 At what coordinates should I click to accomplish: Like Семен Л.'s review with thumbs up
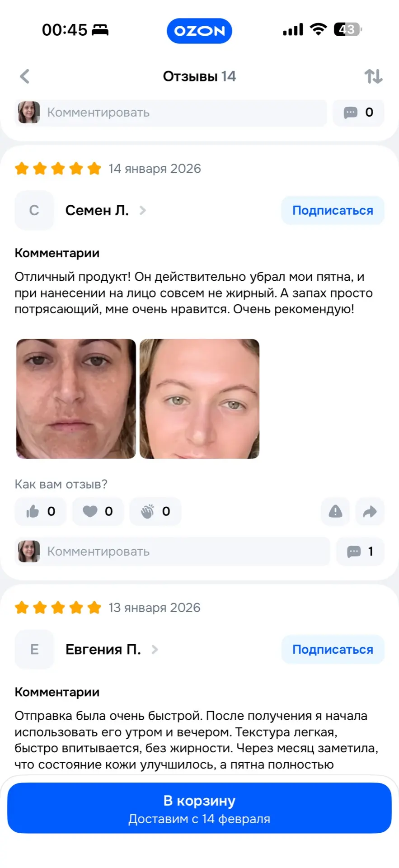41,511
